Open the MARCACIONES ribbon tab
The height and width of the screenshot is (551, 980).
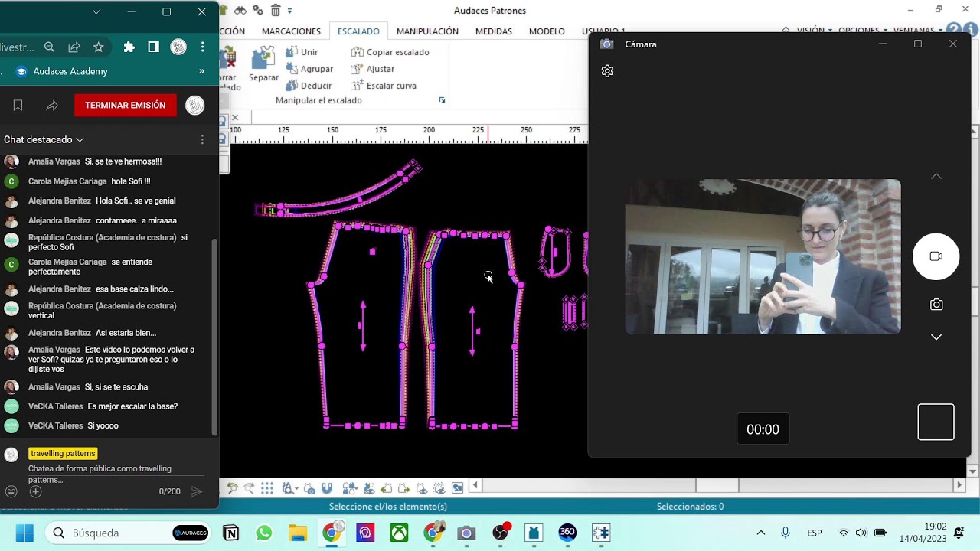point(291,31)
